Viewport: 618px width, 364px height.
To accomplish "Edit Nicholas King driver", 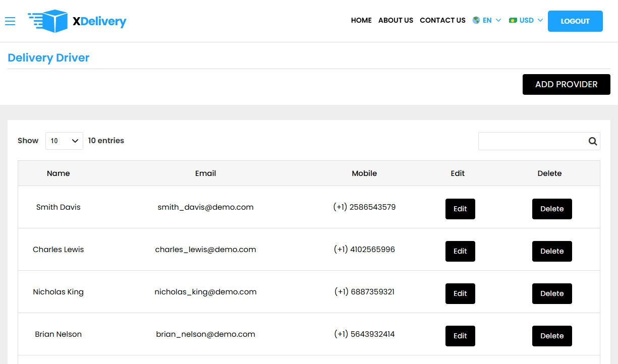I will click(x=460, y=293).
